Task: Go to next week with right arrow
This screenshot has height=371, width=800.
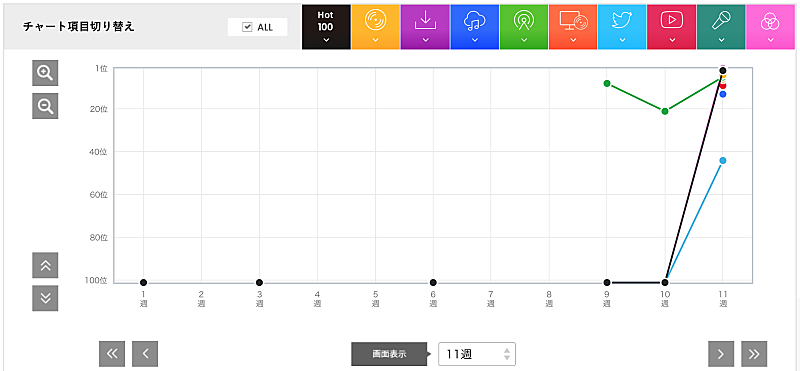Action: [x=721, y=354]
